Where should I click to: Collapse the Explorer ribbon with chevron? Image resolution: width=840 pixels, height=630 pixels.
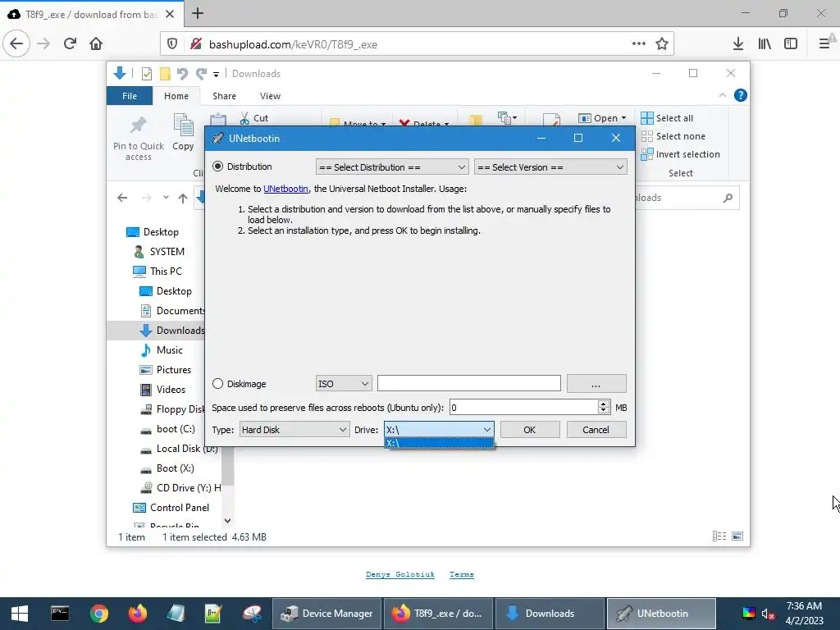click(723, 95)
